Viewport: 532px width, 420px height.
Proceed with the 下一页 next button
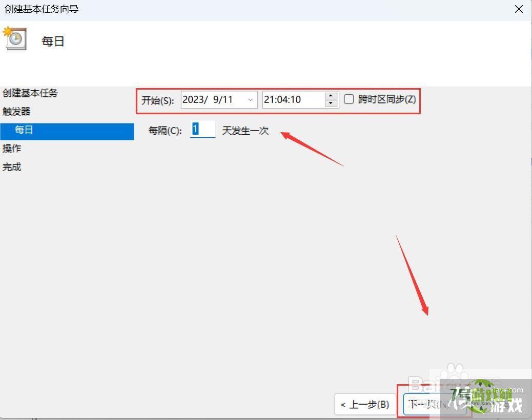tap(434, 405)
